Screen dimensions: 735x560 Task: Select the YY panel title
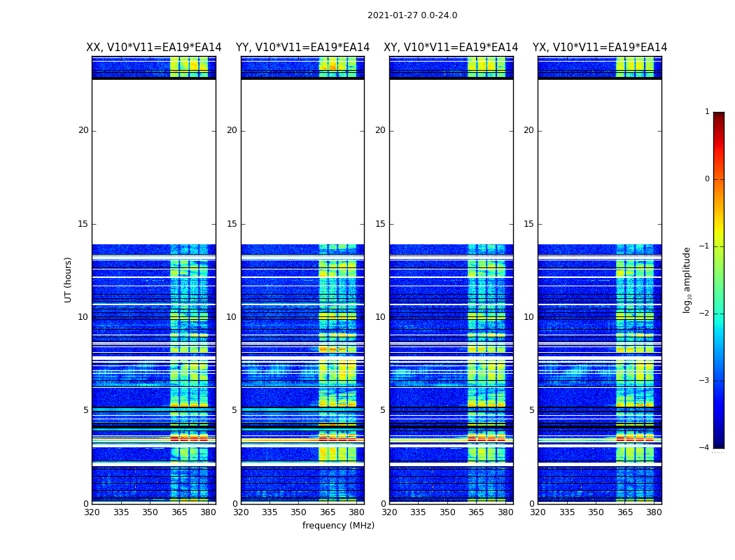302,48
